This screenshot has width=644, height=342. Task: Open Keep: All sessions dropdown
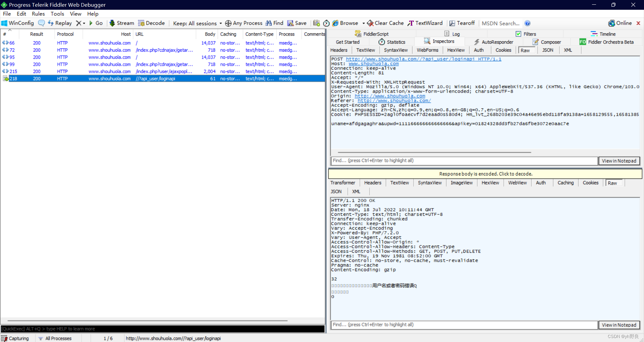pos(197,23)
